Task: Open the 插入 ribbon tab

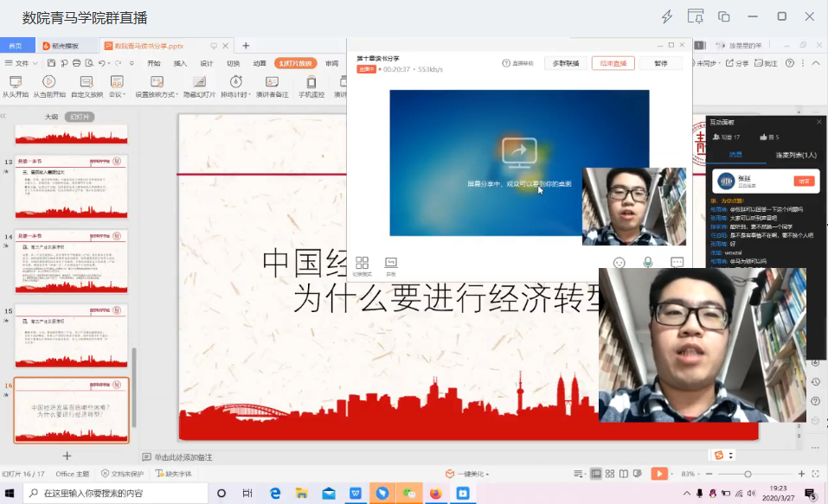Action: 180,63
